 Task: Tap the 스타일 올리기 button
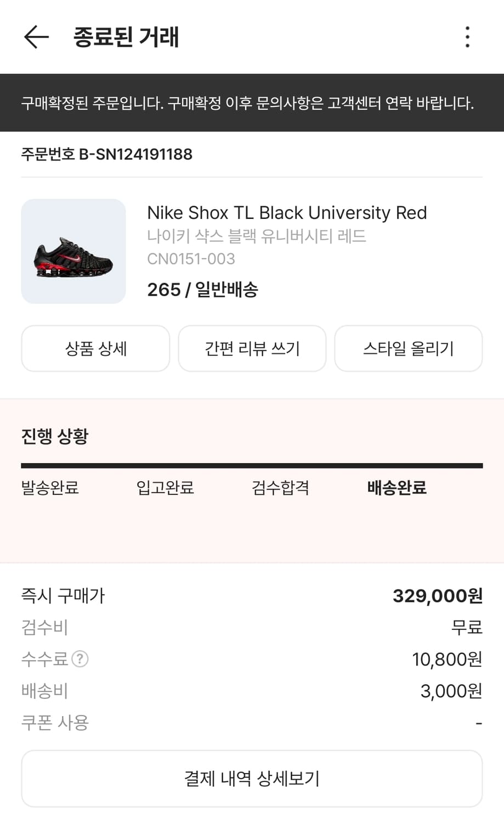pos(408,348)
